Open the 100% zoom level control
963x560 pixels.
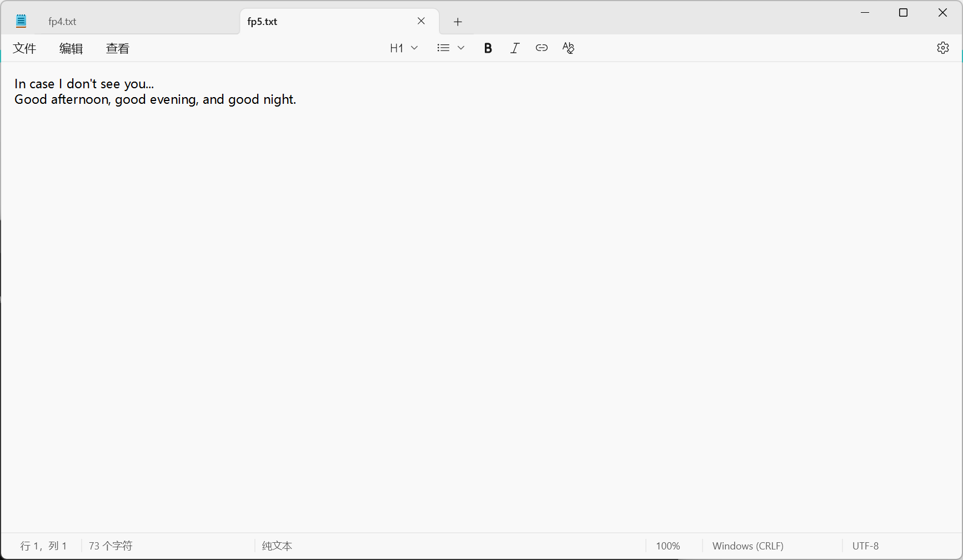point(668,546)
